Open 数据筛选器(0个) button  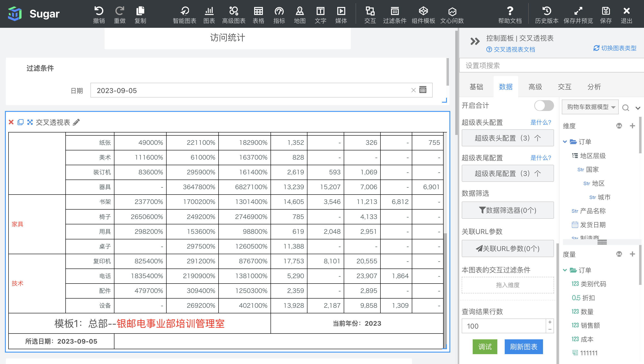tap(507, 210)
